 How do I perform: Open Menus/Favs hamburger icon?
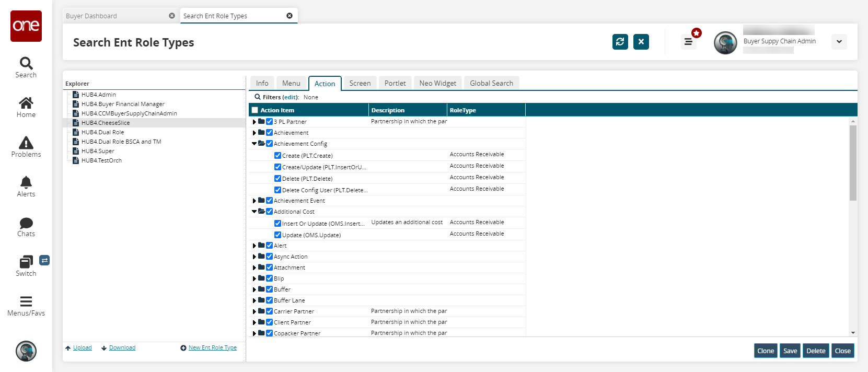point(26,301)
